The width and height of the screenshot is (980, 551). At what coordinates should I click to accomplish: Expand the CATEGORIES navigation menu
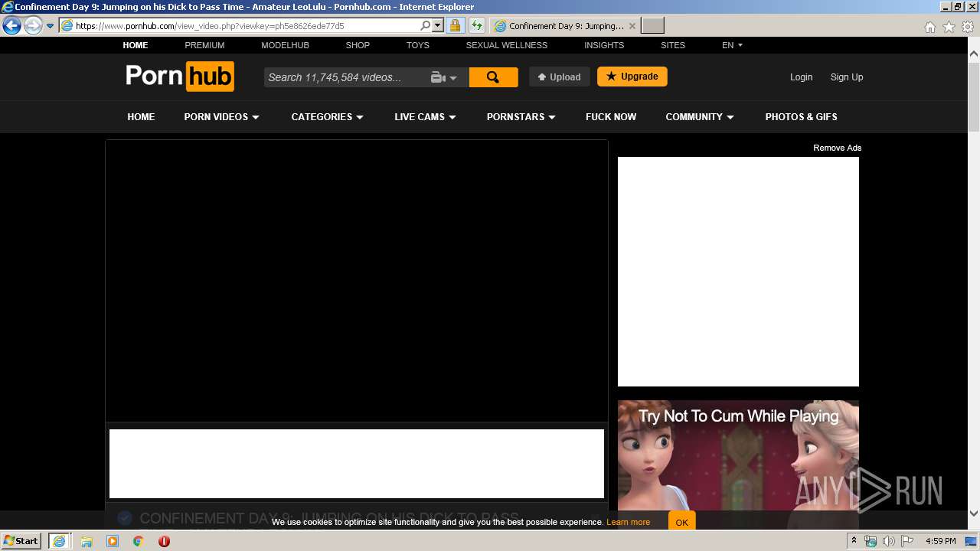[327, 117]
